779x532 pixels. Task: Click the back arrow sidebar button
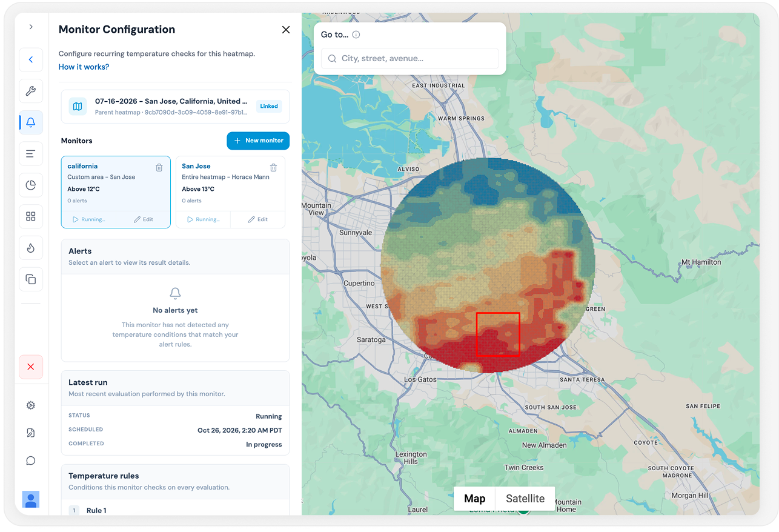pos(31,60)
